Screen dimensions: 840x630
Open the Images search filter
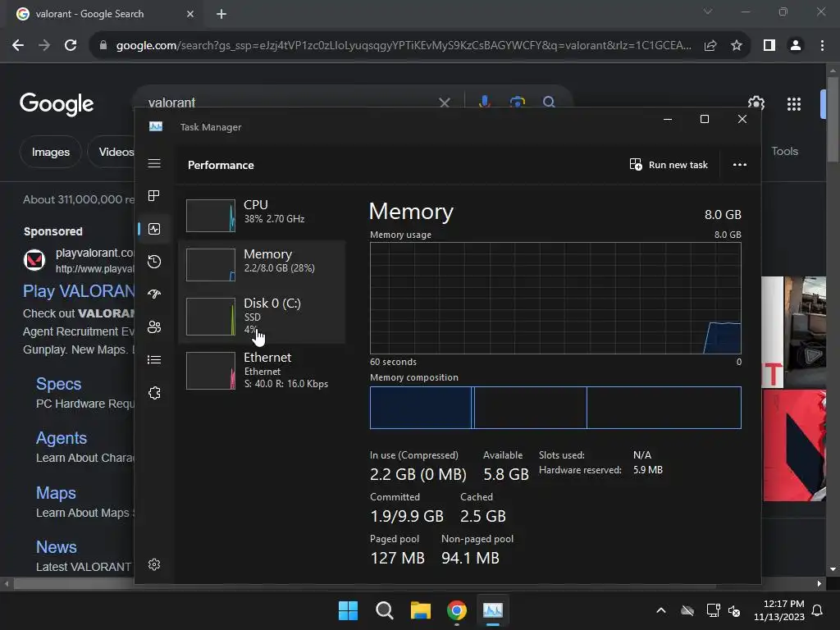click(50, 152)
